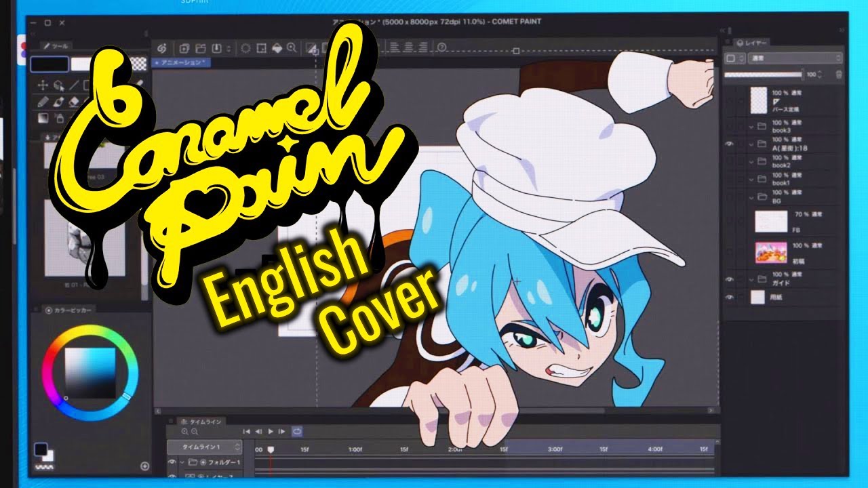Open save options dropdown arrow
This screenshot has width=868, height=488.
click(229, 49)
